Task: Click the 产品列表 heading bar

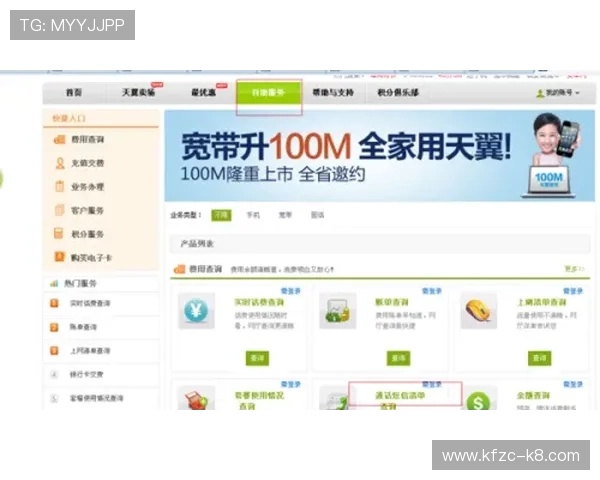Action: tap(380, 244)
